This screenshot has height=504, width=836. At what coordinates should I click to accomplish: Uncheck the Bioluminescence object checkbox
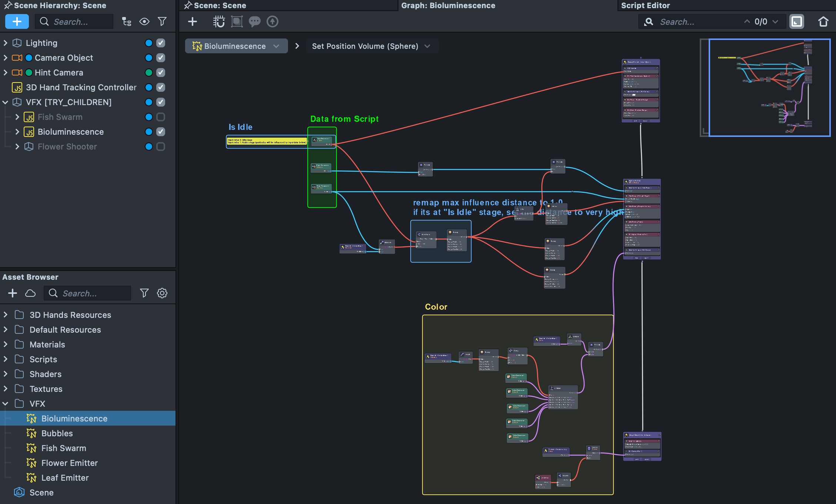pyautogui.click(x=161, y=132)
